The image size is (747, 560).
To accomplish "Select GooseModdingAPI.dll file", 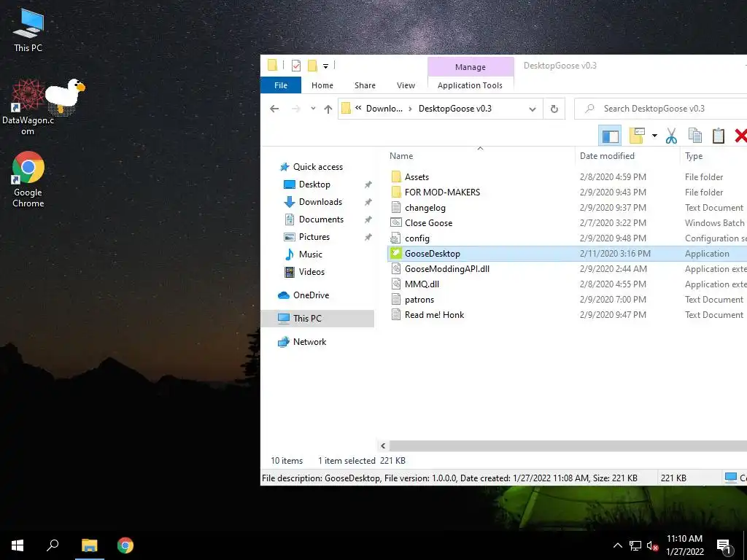I will 447,269.
